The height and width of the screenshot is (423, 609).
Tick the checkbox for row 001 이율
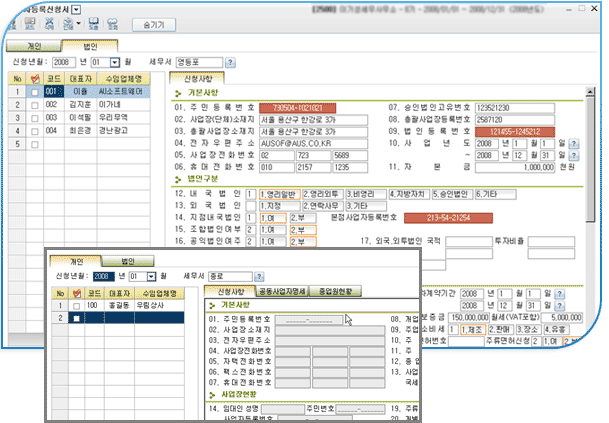[35, 92]
